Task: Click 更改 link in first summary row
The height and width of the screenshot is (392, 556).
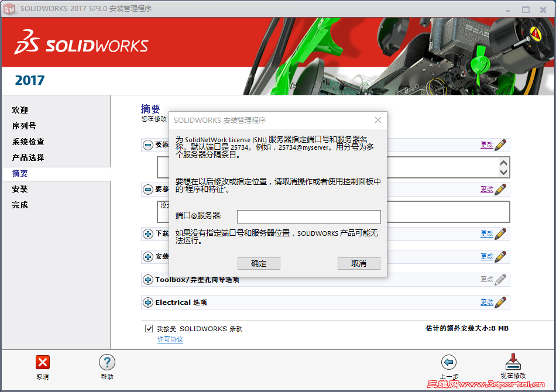Action: (x=487, y=145)
